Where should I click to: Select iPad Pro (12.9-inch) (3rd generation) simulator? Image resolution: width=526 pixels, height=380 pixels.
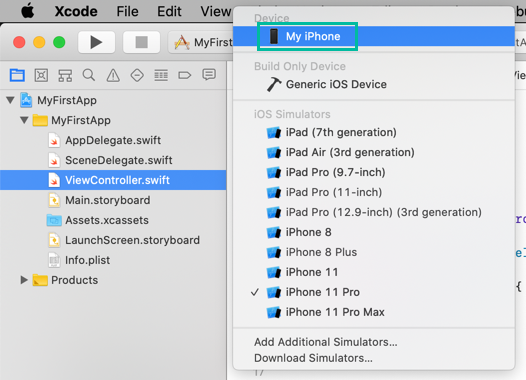374,212
